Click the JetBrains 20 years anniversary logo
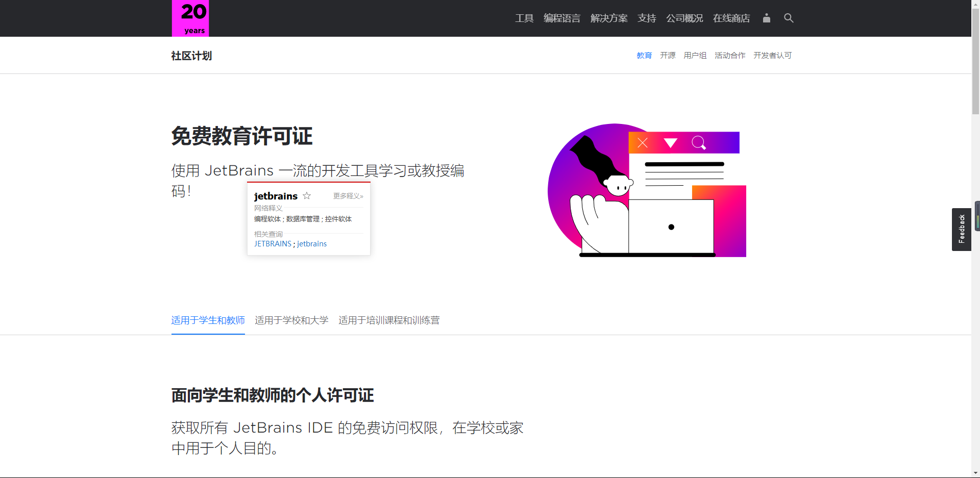The height and width of the screenshot is (478, 980). (190, 18)
